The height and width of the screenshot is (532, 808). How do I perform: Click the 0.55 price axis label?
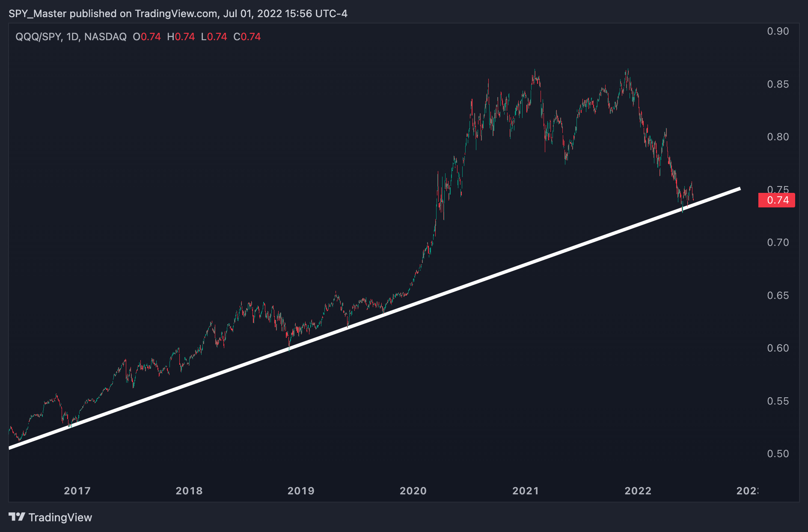(778, 401)
